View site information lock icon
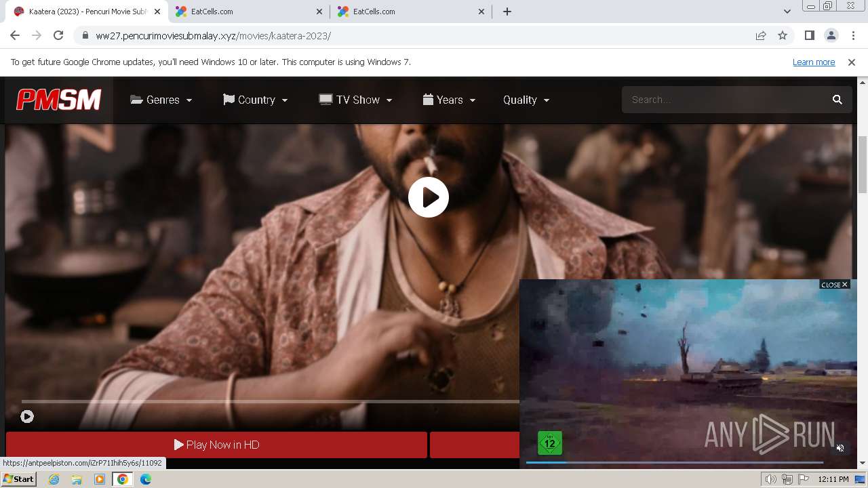This screenshot has height=488, width=868. [85, 36]
